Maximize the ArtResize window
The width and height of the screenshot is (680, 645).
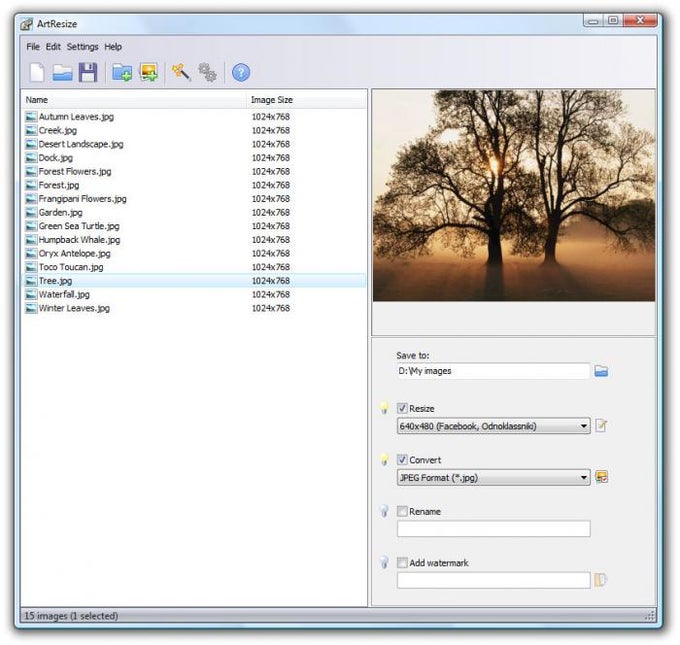pyautogui.click(x=613, y=20)
